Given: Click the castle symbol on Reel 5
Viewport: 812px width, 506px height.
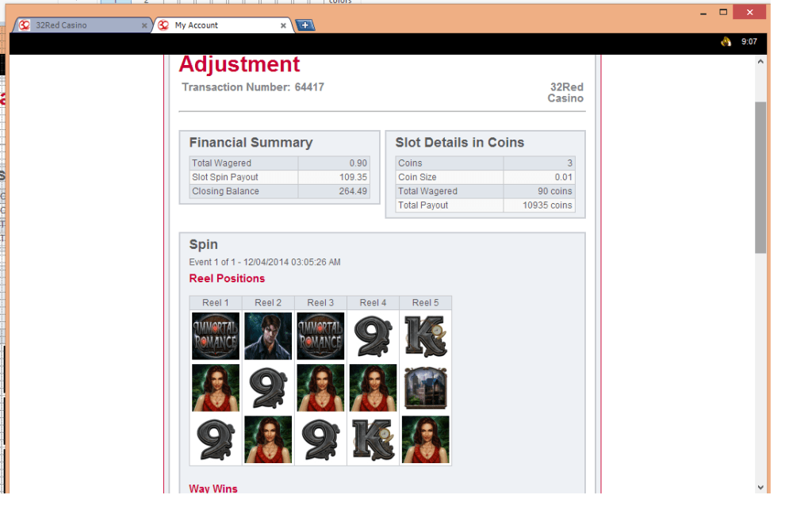Looking at the screenshot, I should click(426, 387).
